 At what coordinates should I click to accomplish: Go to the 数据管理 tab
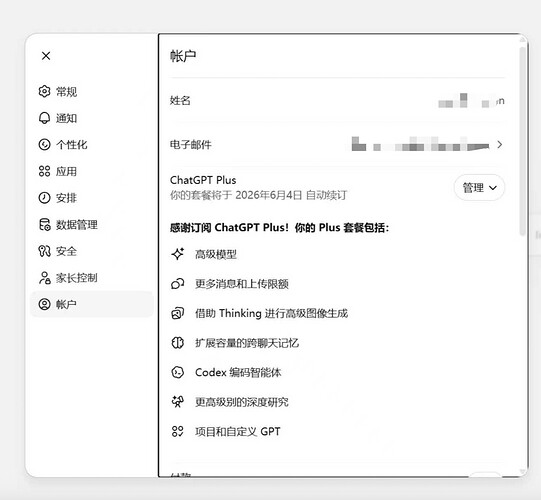click(92, 224)
